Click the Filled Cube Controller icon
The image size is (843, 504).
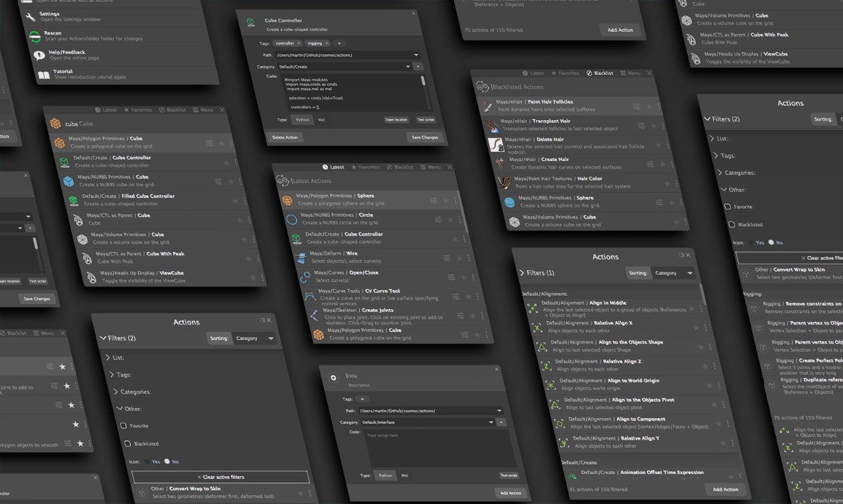[x=73, y=200]
